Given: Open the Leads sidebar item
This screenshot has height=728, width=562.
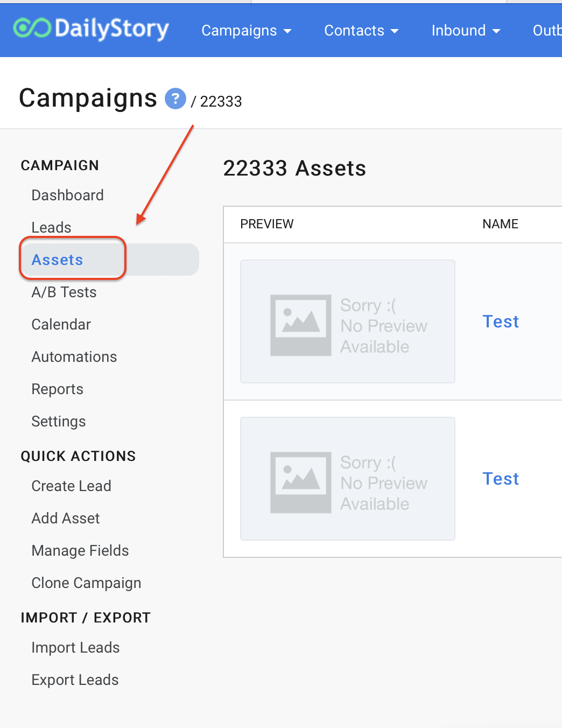Looking at the screenshot, I should coord(51,228).
